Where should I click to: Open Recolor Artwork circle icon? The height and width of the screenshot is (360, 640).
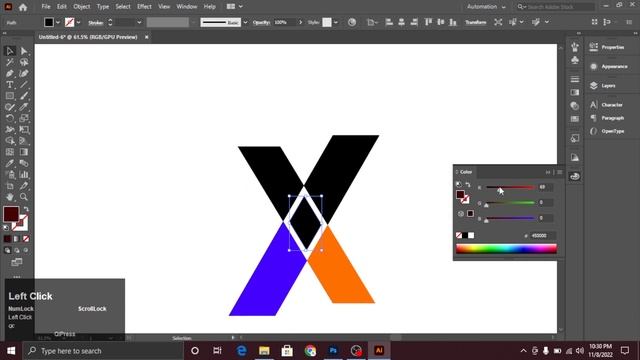coord(352,22)
